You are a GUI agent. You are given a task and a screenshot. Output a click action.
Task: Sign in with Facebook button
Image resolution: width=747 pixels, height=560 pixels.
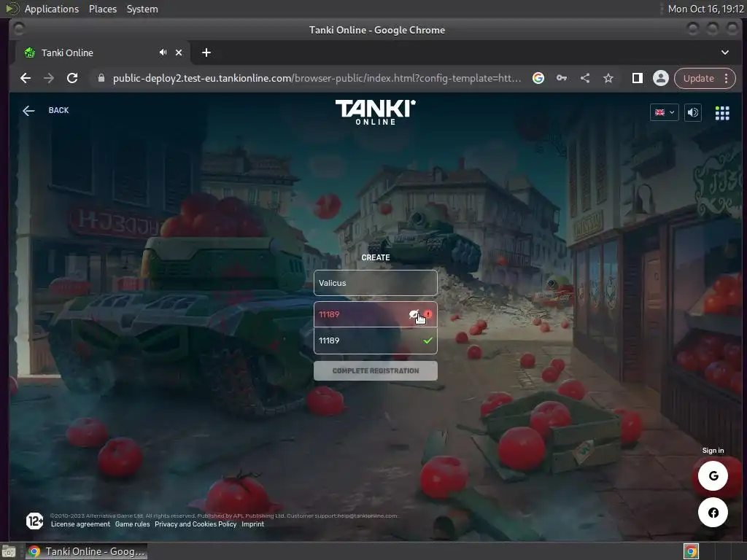pos(713,513)
